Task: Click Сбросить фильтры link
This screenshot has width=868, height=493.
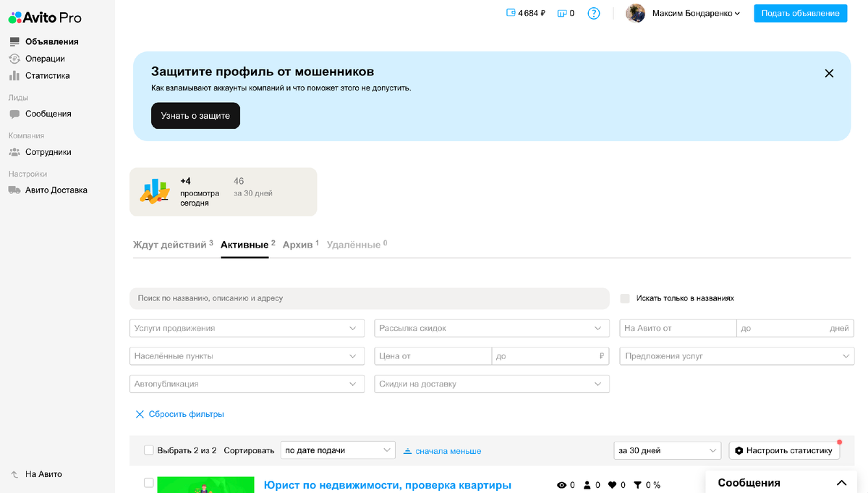Action: [x=187, y=414]
